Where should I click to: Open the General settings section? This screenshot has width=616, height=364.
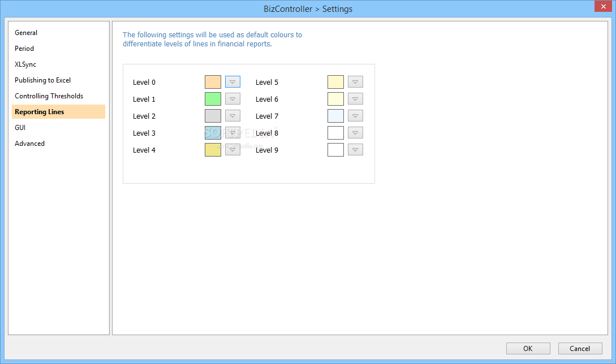click(58, 33)
